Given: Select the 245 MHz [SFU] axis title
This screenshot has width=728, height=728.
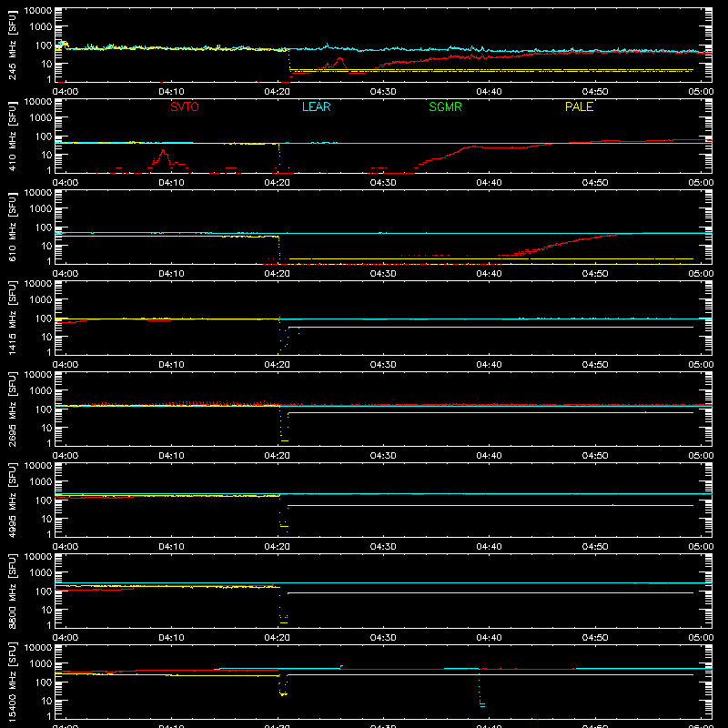Looking at the screenshot, I should click(x=12, y=45).
